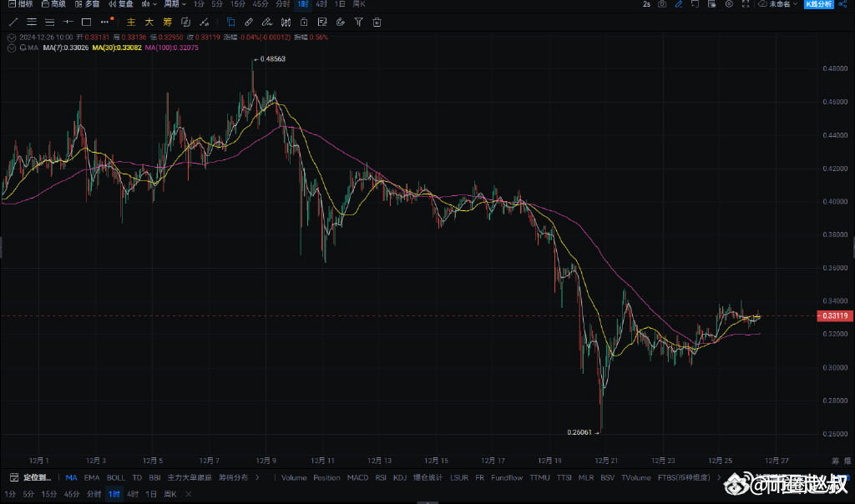The height and width of the screenshot is (504, 855).
Task: Expand more main indicators arrow after 筹码分布
Action: (257, 478)
